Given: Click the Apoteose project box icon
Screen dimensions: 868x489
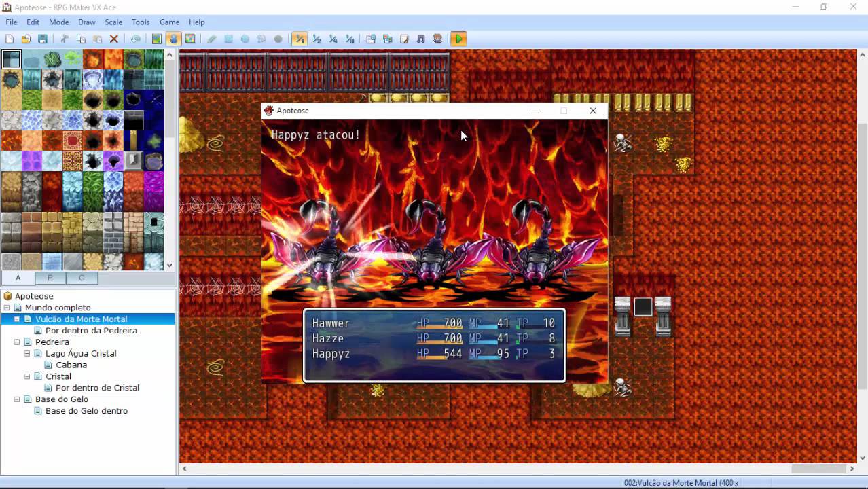Looking at the screenshot, I should pyautogui.click(x=7, y=296).
